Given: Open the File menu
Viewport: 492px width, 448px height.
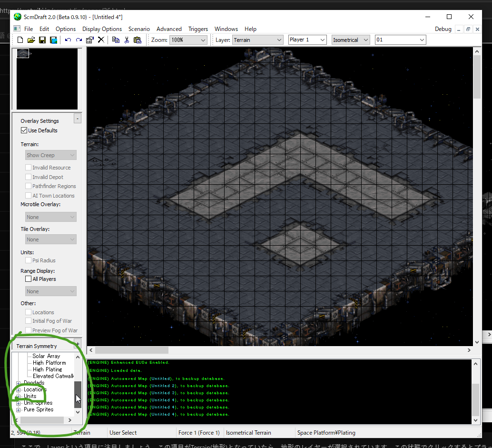Looking at the screenshot, I should point(29,29).
